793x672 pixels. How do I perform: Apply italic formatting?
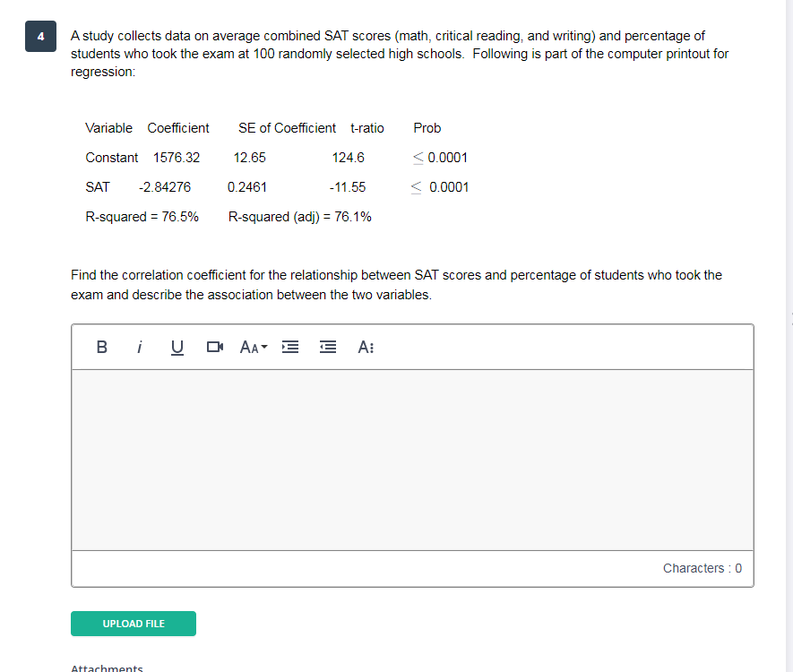coord(139,347)
